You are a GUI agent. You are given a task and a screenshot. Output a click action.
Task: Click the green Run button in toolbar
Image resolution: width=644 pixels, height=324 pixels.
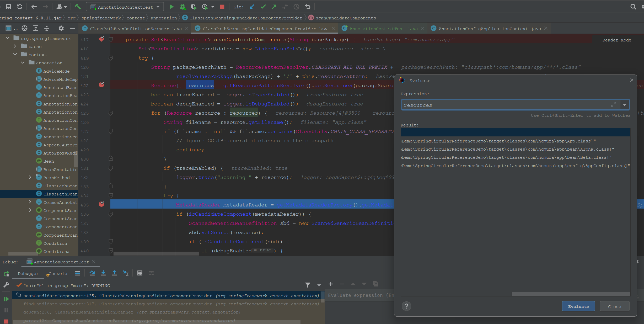tap(171, 7)
